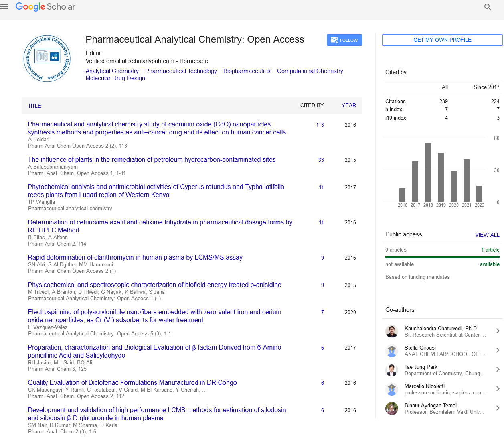Click the h-index label in citation stats
The width and height of the screenshot is (504, 437).
394,109
